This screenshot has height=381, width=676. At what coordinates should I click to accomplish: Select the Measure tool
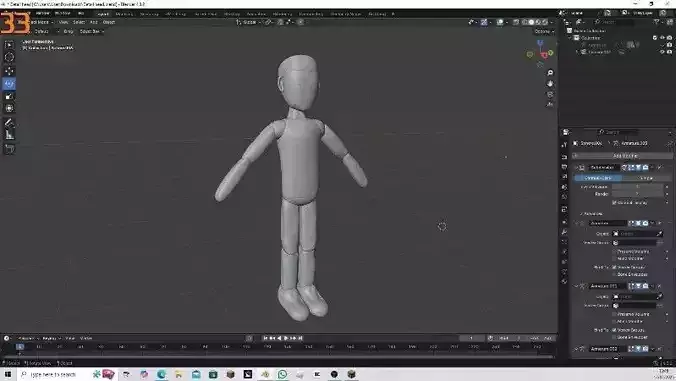(x=9, y=135)
